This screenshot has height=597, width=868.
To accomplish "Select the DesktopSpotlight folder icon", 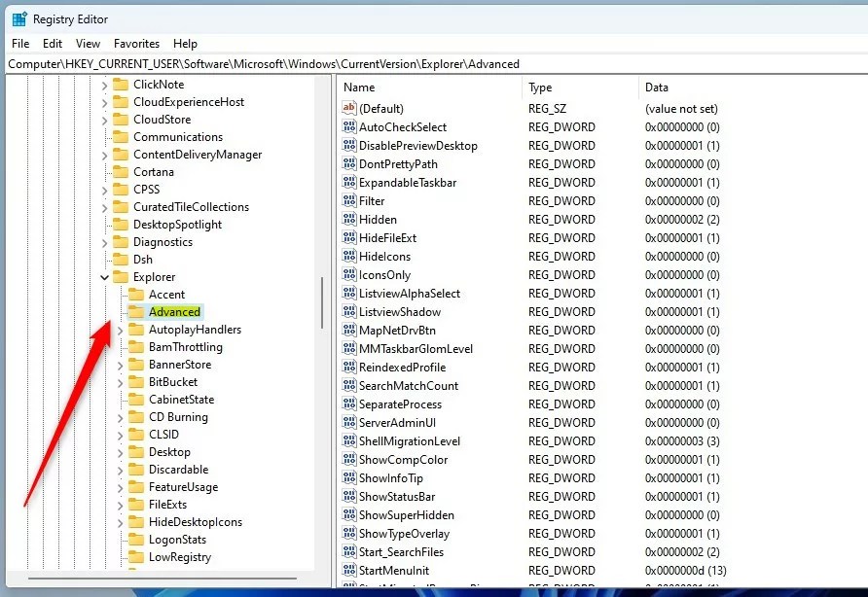I will pos(121,224).
